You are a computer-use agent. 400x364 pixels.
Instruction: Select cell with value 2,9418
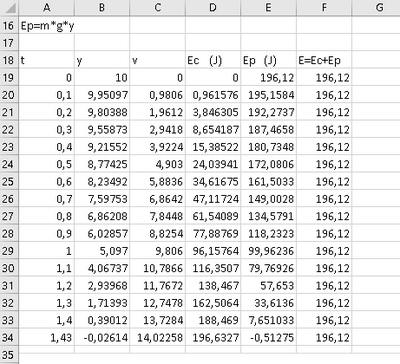158,130
